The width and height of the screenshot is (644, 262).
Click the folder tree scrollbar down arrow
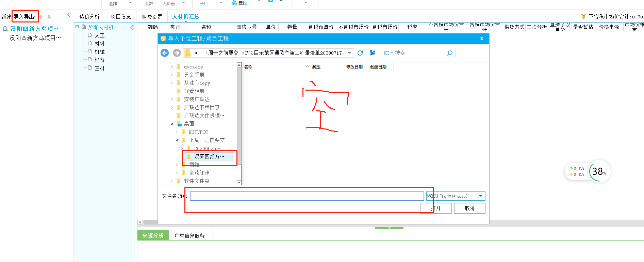[x=239, y=183]
